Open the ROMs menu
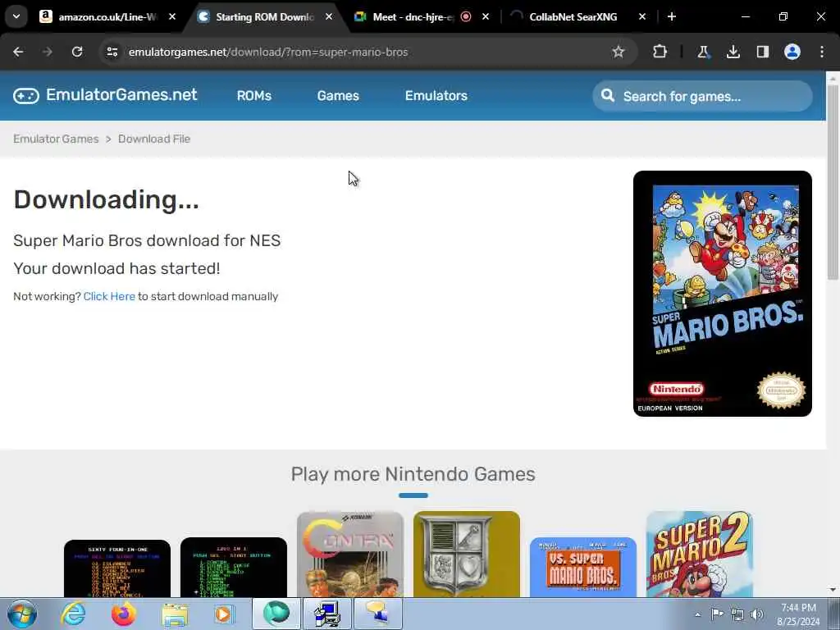 tap(254, 96)
